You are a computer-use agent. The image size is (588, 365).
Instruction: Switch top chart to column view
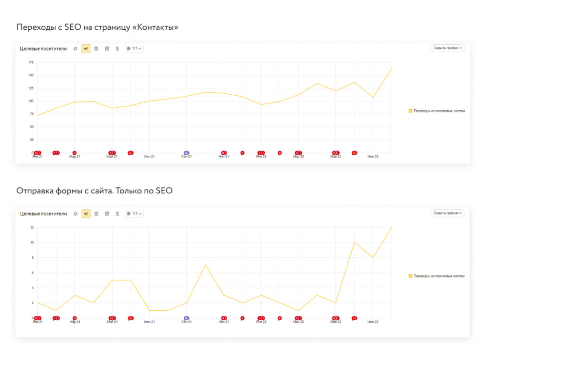pyautogui.click(x=107, y=49)
